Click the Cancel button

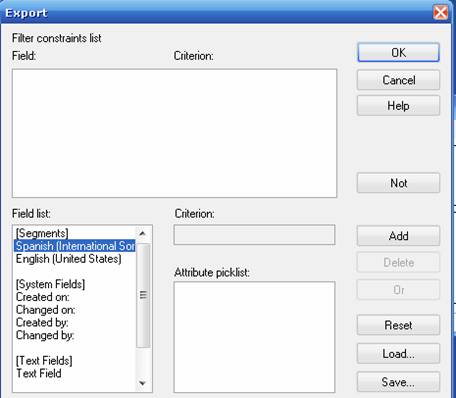tap(398, 80)
